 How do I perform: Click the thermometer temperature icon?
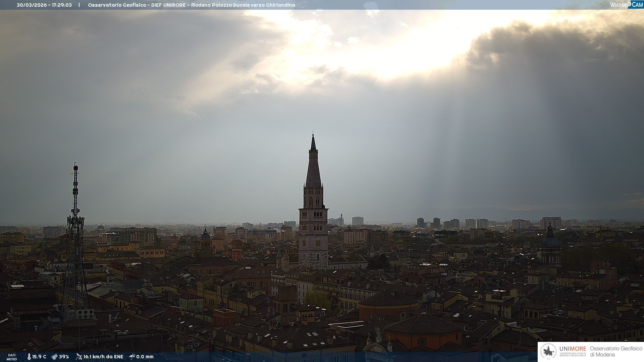29,357
